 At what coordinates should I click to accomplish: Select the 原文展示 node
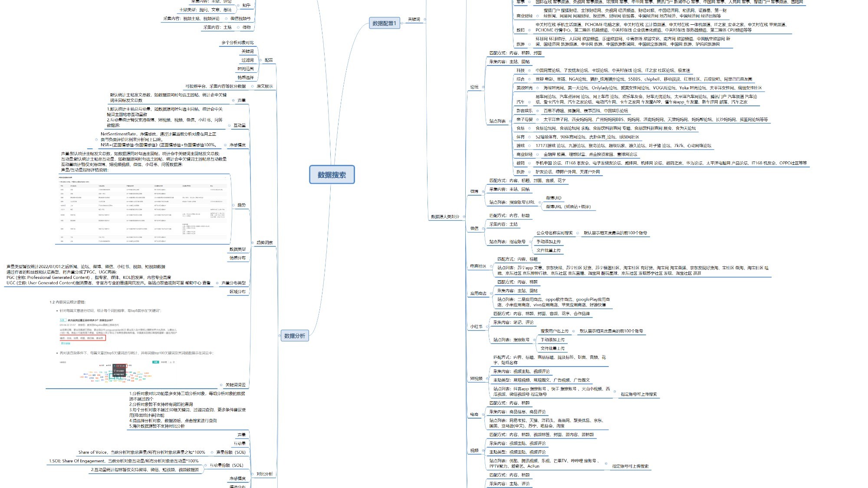pos(265,86)
